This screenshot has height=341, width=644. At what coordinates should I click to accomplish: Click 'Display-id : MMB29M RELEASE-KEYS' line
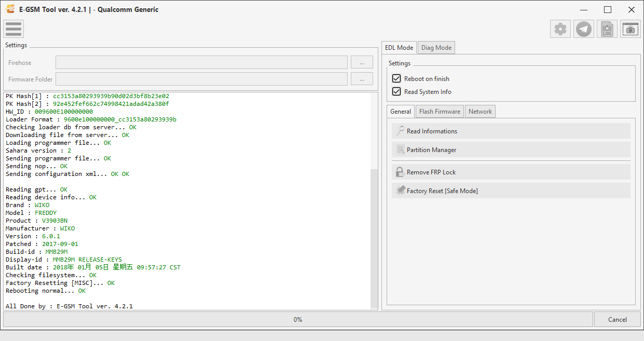click(x=64, y=260)
